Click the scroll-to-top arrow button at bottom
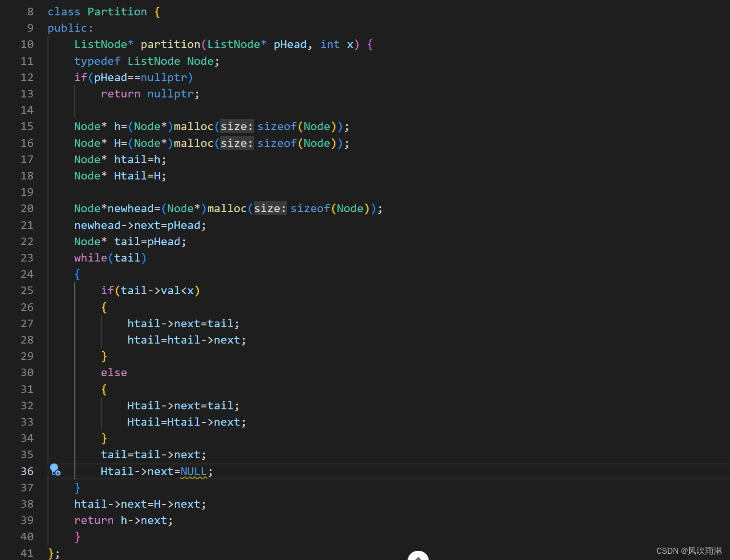730x560 pixels. tap(418, 556)
